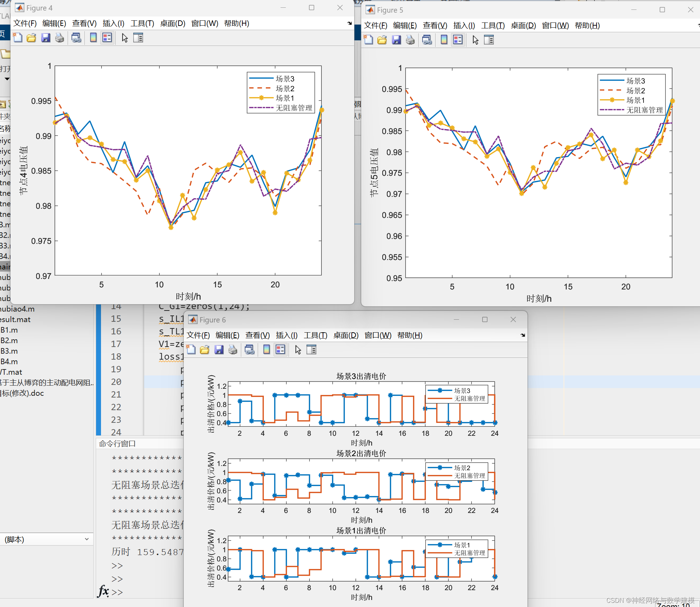700x607 pixels.
Task: Click New Figure icon in Figure 6
Action: (191, 350)
